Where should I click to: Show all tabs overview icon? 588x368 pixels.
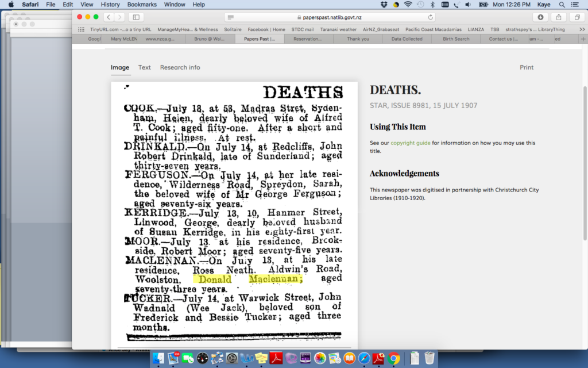pyautogui.click(x=577, y=17)
